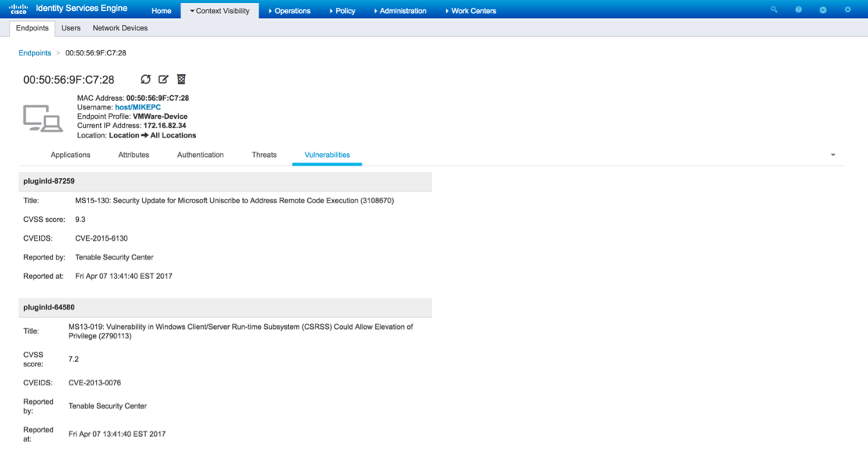868x458 pixels.
Task: Switch to the Network Devices sub-tab
Action: point(120,28)
